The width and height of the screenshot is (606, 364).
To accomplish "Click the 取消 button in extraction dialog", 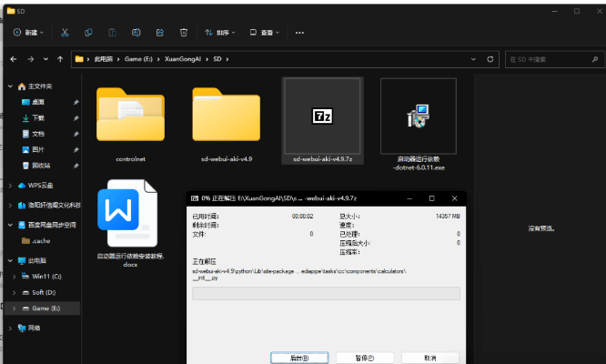I will (x=430, y=358).
